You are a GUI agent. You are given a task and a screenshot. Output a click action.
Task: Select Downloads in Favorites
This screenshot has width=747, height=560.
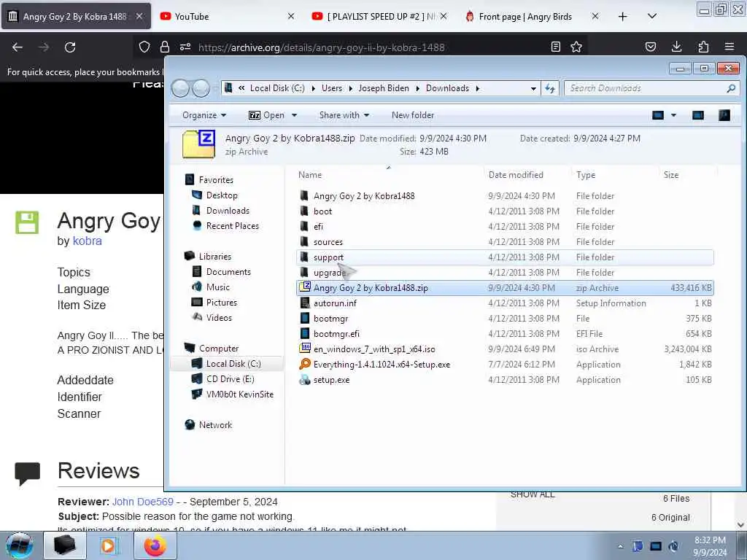(x=228, y=211)
